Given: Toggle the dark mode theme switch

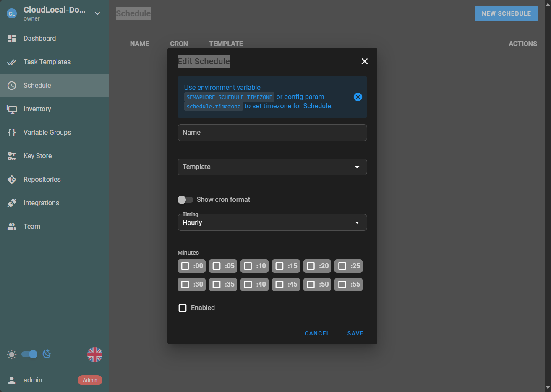Looking at the screenshot, I should tap(29, 354).
